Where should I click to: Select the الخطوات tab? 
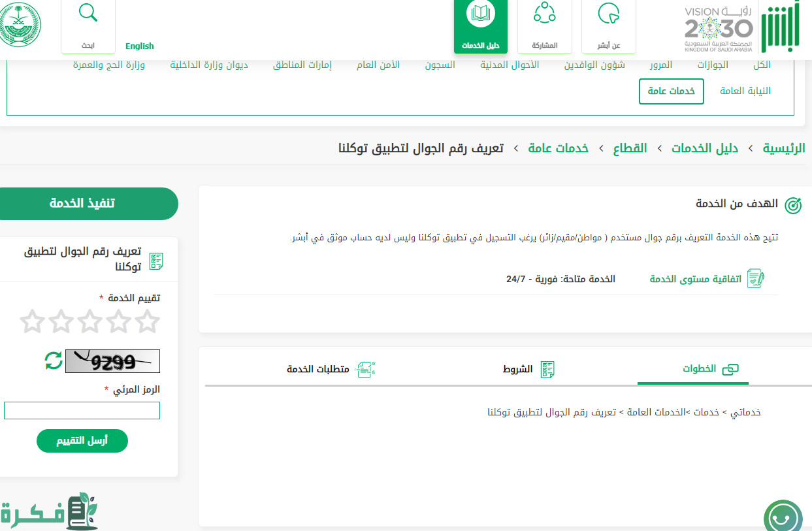point(709,370)
